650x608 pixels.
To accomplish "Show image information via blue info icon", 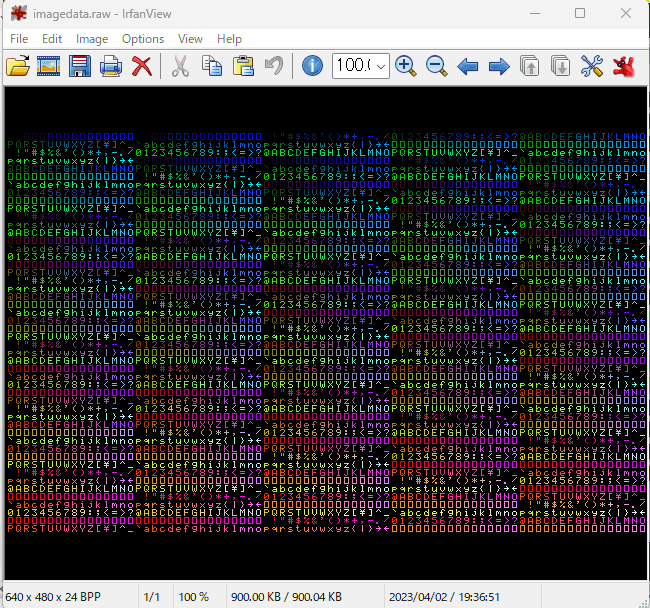I will (312, 66).
